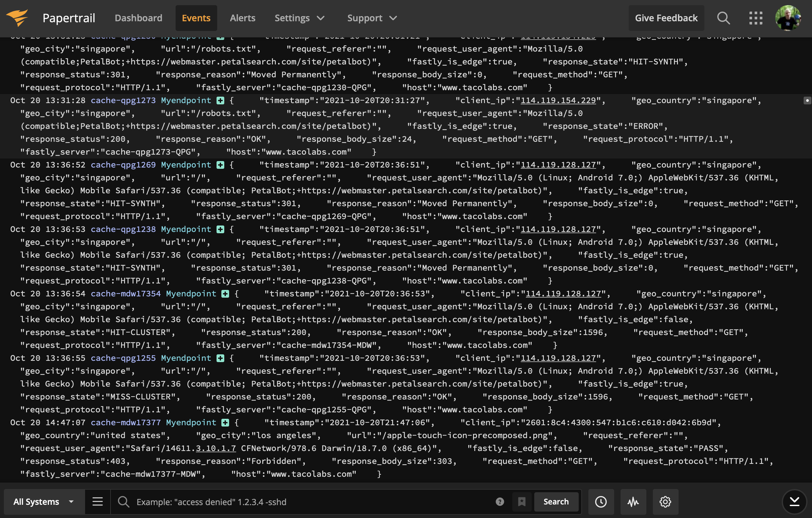Click the settings gear icon in search bar
The height and width of the screenshot is (518, 812).
[x=665, y=502]
